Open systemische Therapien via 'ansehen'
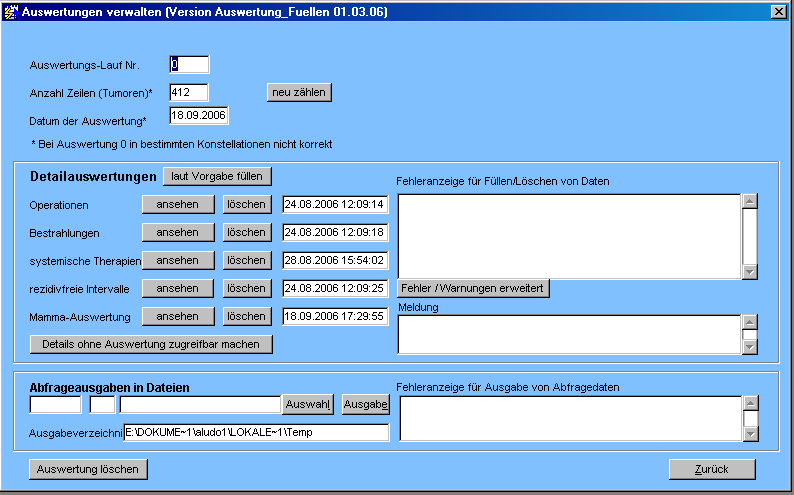This screenshot has width=794, height=495. [178, 260]
